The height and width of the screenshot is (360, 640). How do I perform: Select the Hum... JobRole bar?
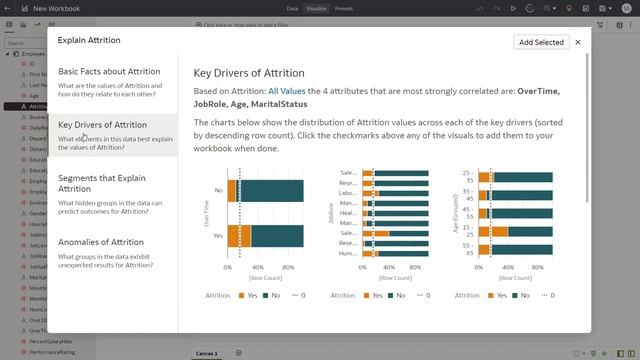point(396,253)
